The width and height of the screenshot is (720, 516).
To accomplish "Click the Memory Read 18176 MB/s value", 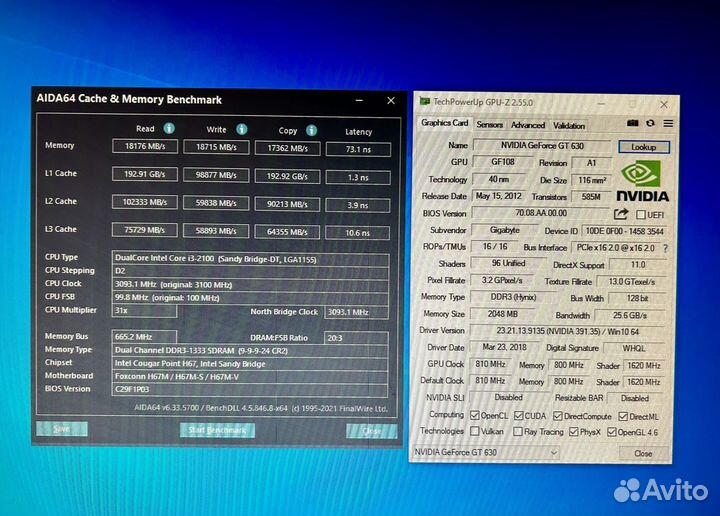I will point(145,146).
